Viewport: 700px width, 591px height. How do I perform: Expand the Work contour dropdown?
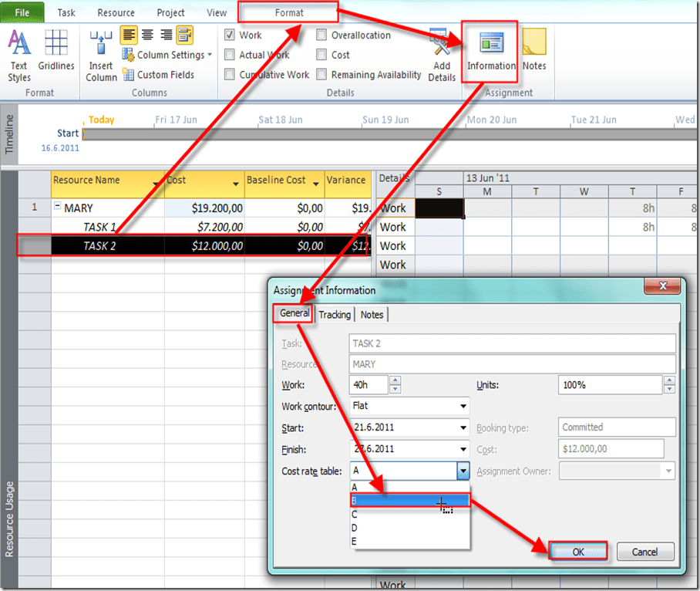pos(463,407)
